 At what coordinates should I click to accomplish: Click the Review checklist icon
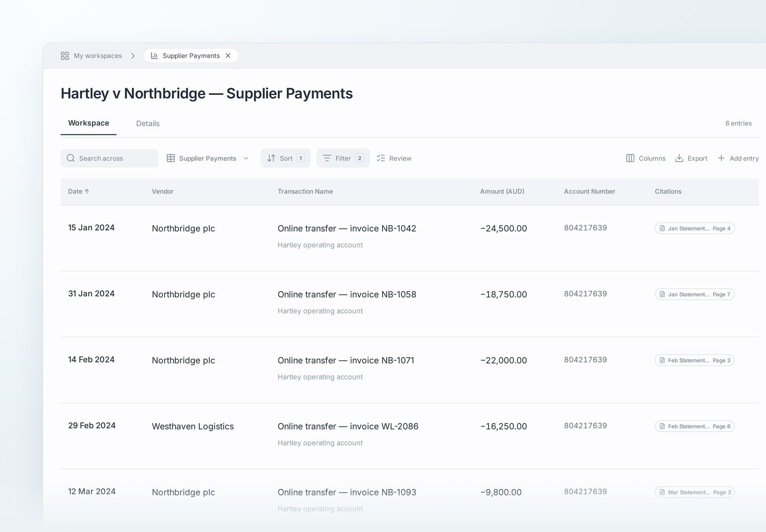[381, 158]
